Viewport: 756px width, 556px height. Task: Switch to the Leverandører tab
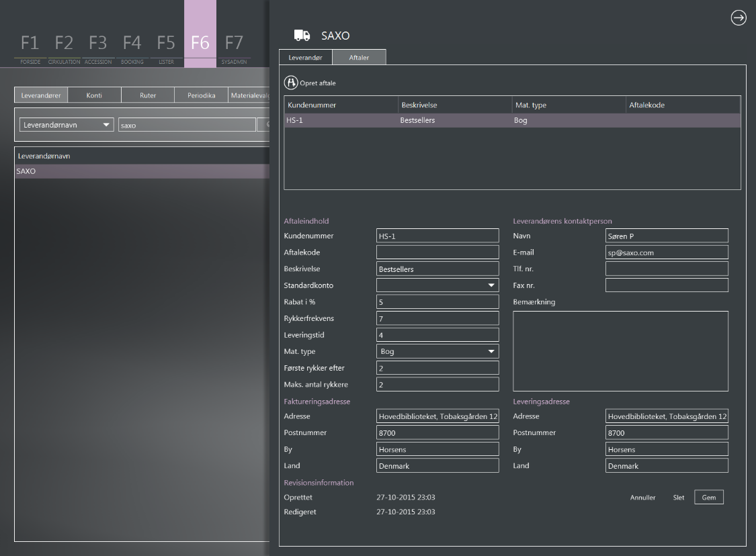click(x=41, y=95)
